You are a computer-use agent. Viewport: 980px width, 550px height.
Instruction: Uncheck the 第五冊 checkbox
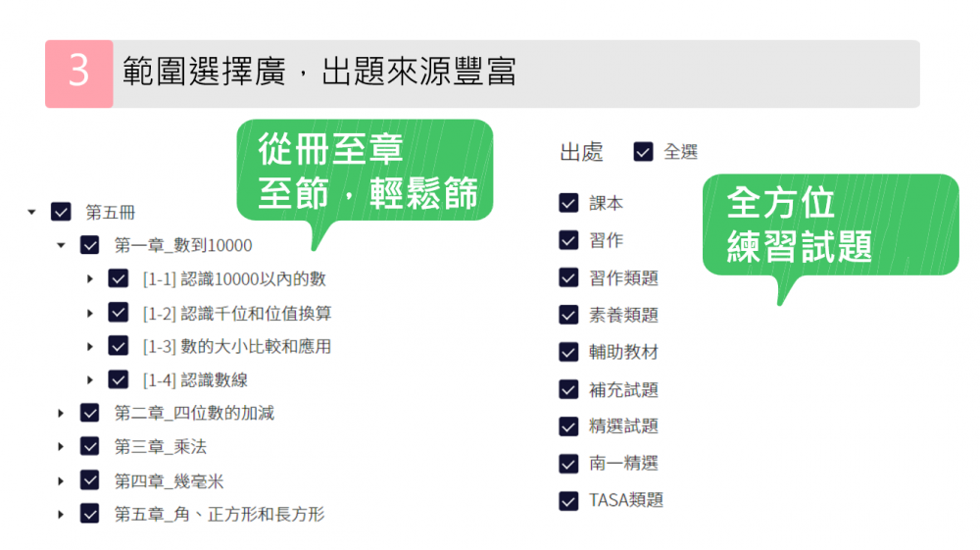61,212
